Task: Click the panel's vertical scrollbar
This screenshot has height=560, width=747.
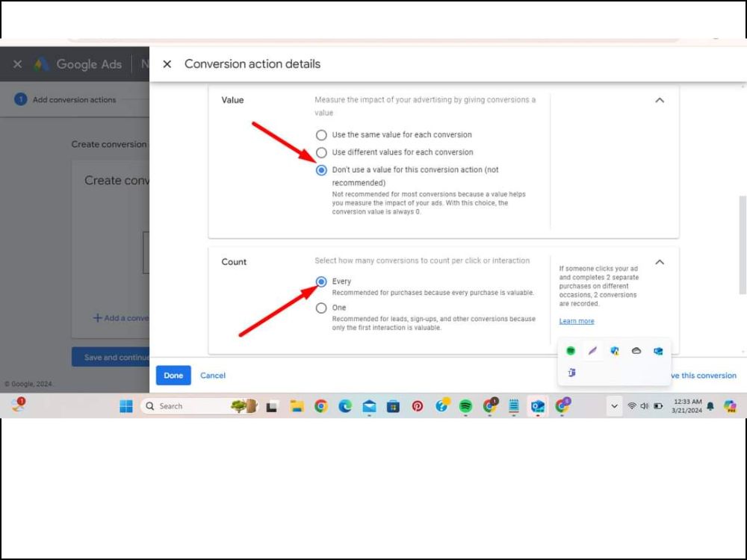Action: pyautogui.click(x=743, y=245)
